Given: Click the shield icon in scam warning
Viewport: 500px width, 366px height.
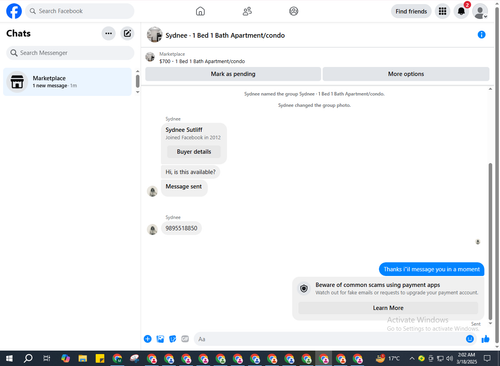Looking at the screenshot, I should 304,288.
